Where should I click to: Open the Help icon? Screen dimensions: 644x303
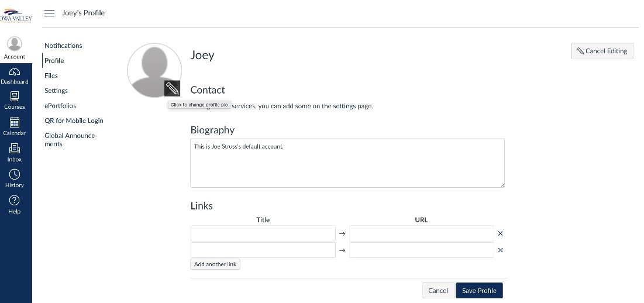(15, 201)
